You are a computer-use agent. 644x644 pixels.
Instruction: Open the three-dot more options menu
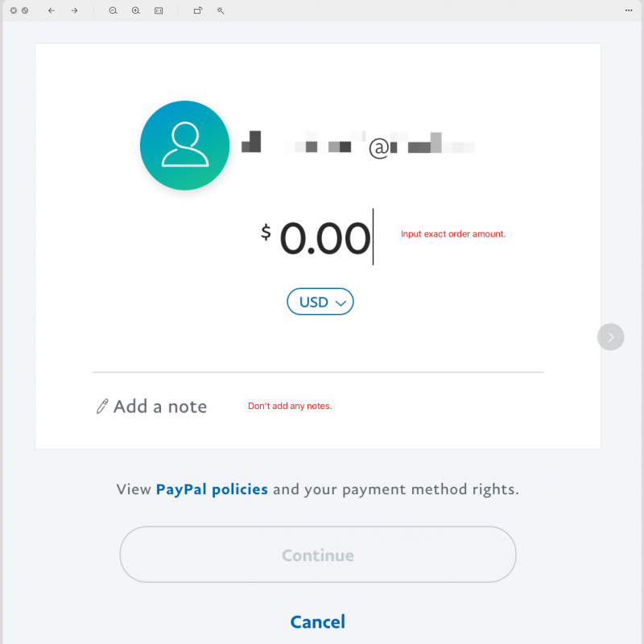click(629, 10)
